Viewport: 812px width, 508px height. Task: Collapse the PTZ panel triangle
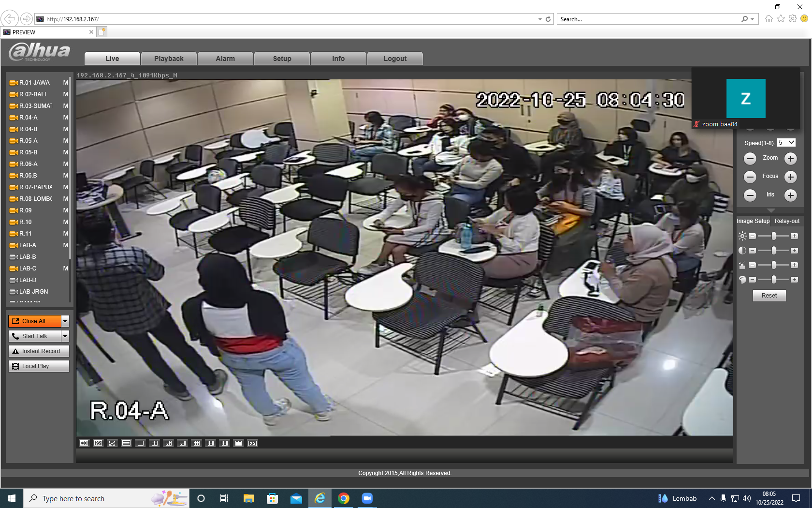click(771, 210)
